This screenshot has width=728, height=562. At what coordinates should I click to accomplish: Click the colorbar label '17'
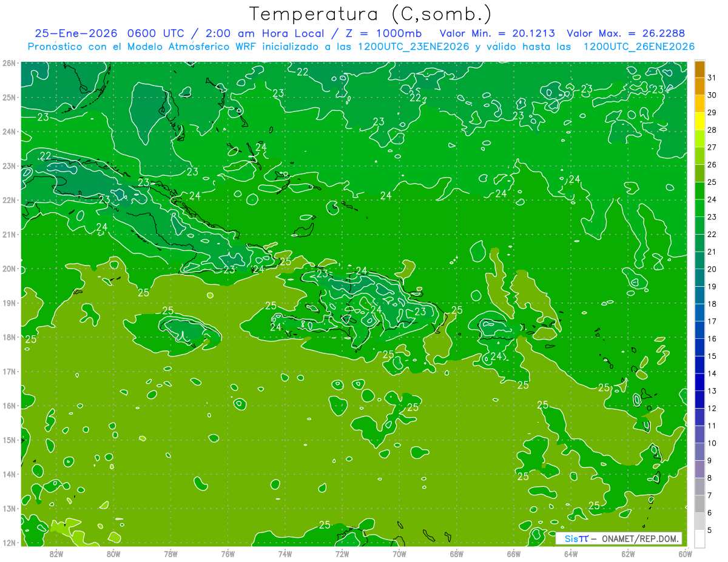[712, 321]
